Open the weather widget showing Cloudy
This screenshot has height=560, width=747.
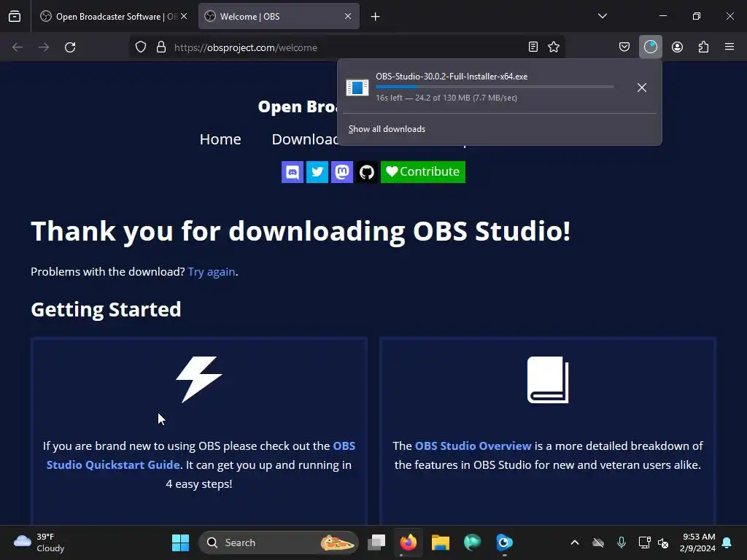click(x=39, y=542)
